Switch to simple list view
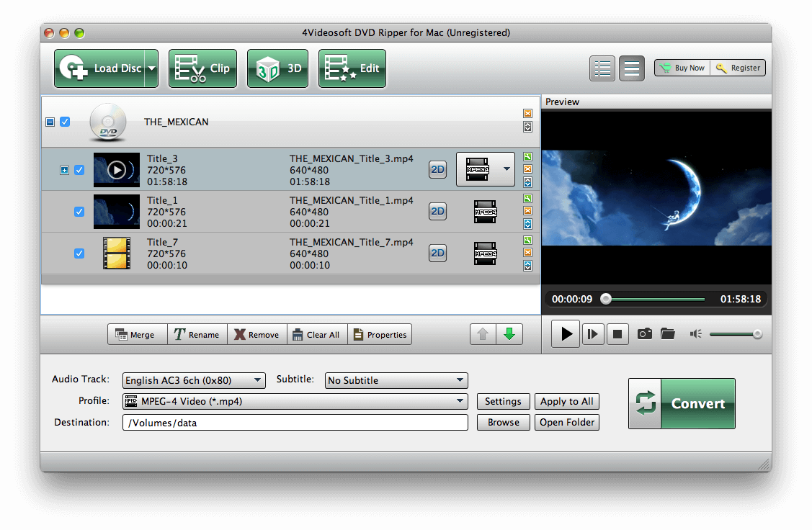 pyautogui.click(x=632, y=68)
